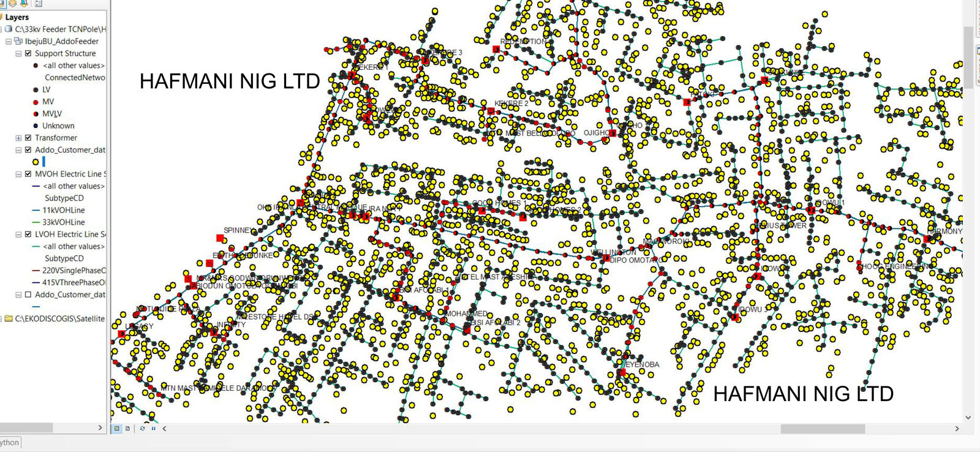Click the MVLV pole symbol in legend

[36, 114]
